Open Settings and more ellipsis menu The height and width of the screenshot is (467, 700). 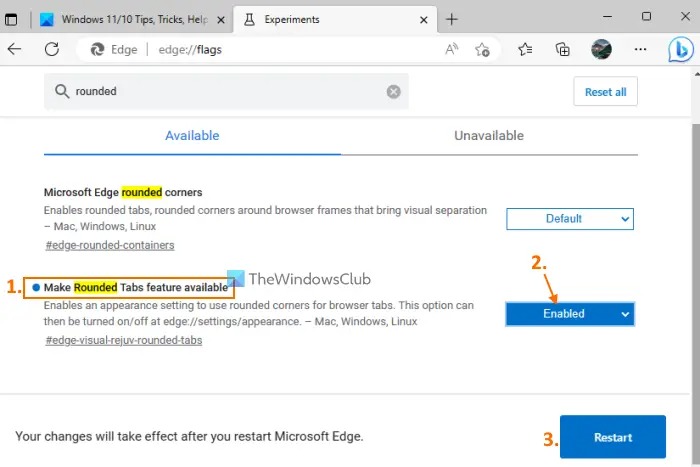[640, 49]
